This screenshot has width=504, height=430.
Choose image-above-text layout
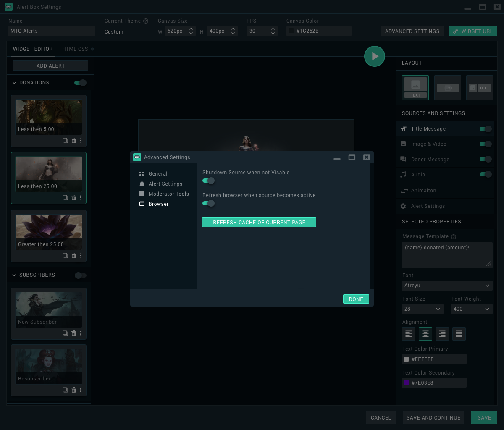click(415, 88)
